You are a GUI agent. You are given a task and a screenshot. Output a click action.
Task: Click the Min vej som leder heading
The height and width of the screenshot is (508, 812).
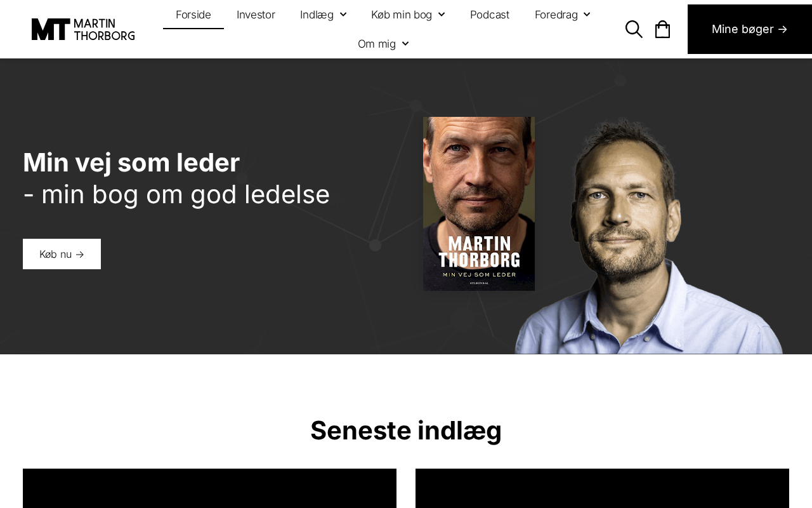pos(131,163)
